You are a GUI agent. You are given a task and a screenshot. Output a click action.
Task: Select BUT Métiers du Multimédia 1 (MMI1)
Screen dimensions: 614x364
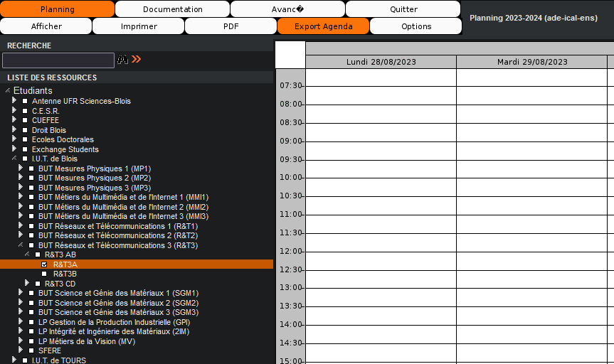click(x=123, y=197)
